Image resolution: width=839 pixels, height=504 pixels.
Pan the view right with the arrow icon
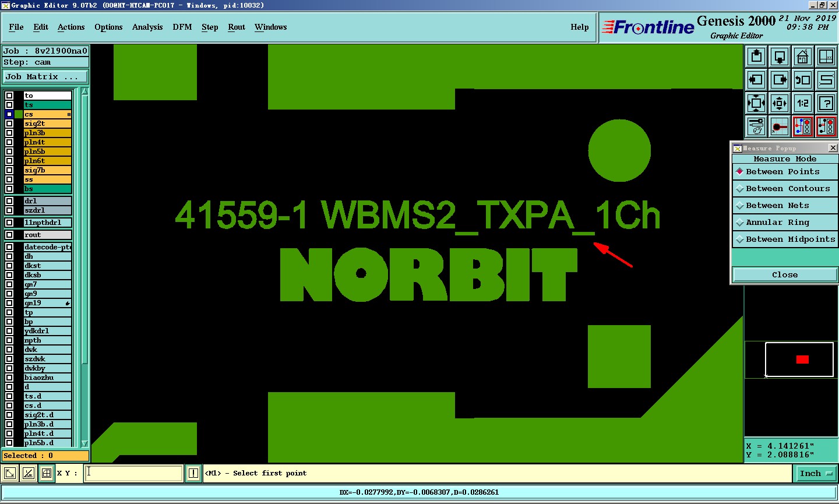(x=780, y=80)
